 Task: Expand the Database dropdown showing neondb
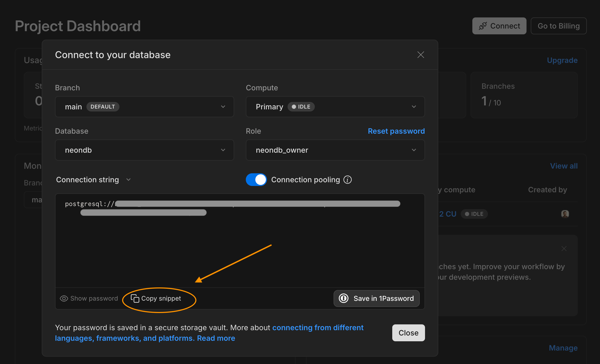[x=144, y=150]
